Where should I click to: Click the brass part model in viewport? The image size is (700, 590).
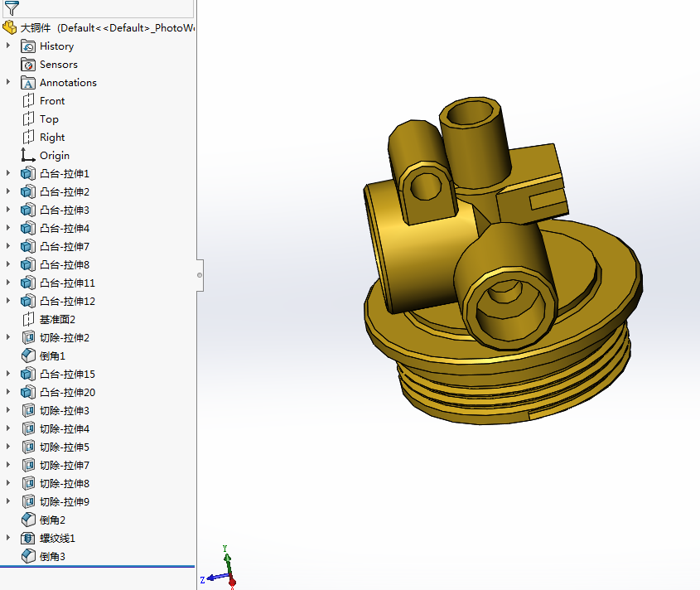click(x=502, y=261)
